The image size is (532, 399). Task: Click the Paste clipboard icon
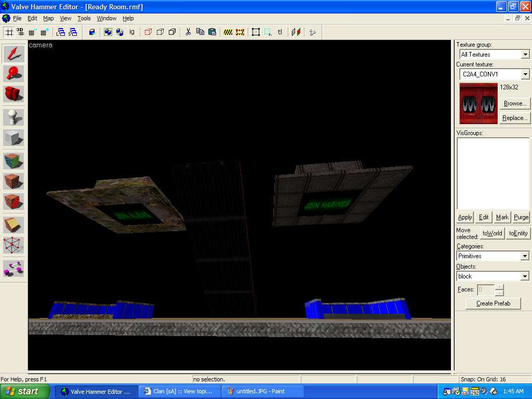pos(212,32)
